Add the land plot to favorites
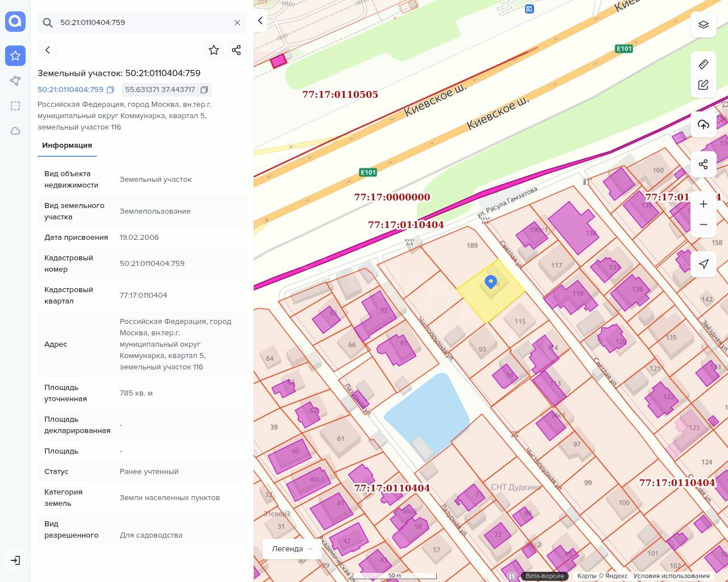The image size is (728, 582). (214, 50)
